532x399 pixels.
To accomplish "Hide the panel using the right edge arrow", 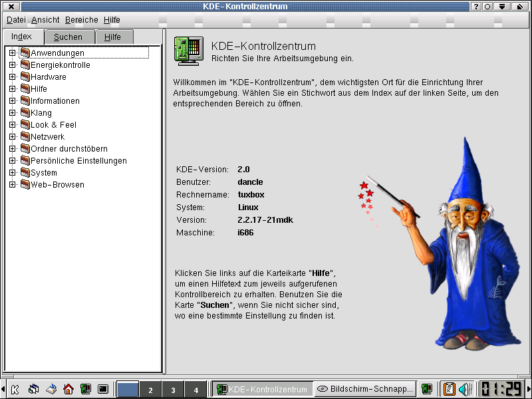I will (529, 389).
